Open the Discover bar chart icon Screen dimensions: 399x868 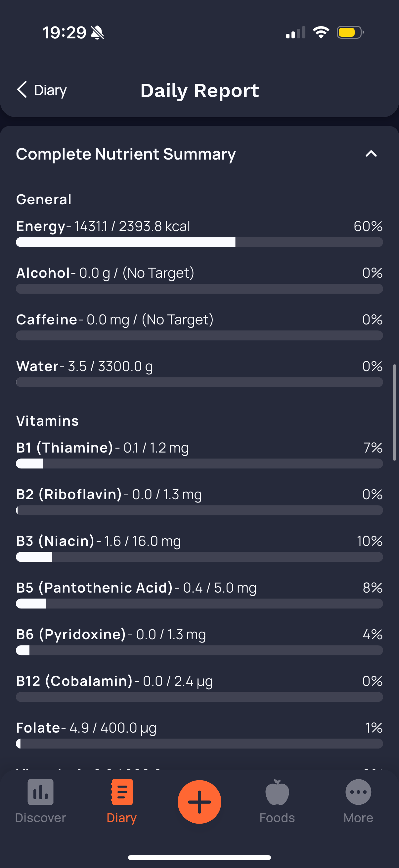(x=40, y=792)
